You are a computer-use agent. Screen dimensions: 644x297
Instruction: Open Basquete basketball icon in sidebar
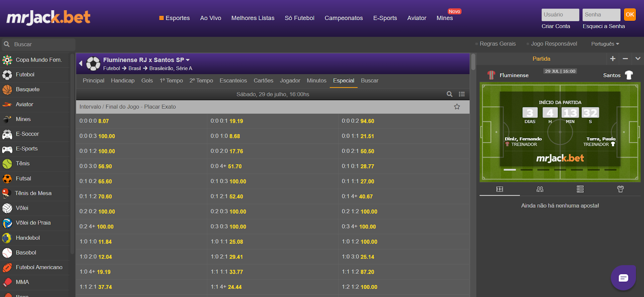7,90
